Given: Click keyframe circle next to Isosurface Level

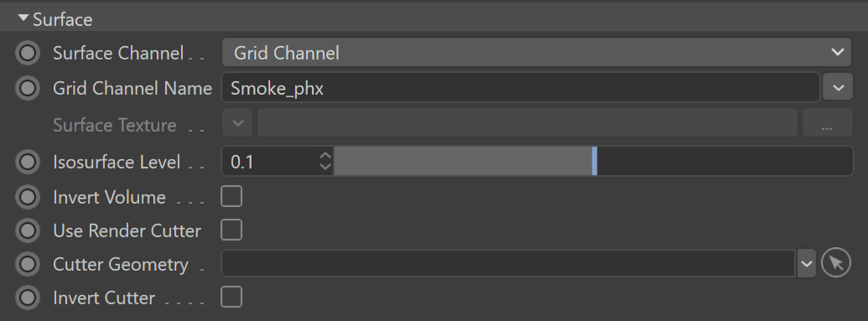Looking at the screenshot, I should pos(28,162).
